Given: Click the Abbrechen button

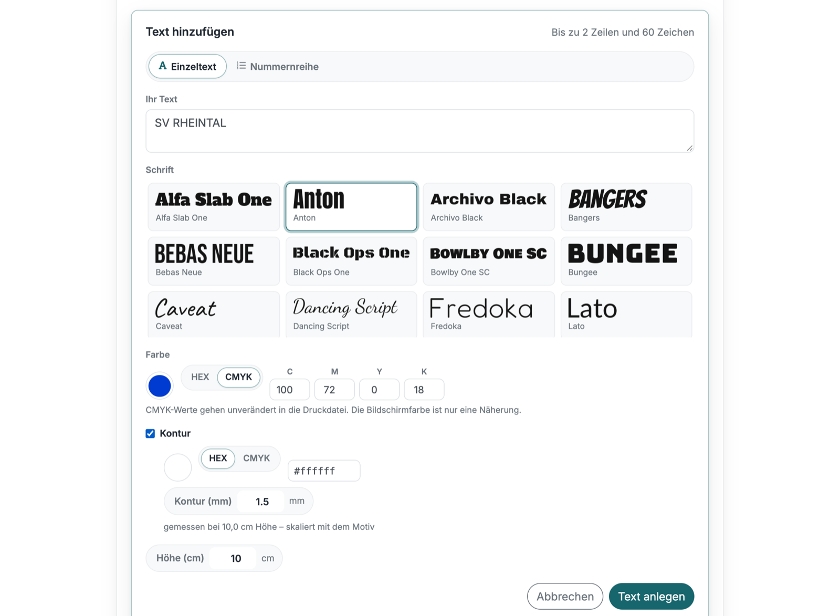Looking at the screenshot, I should coord(565,597).
